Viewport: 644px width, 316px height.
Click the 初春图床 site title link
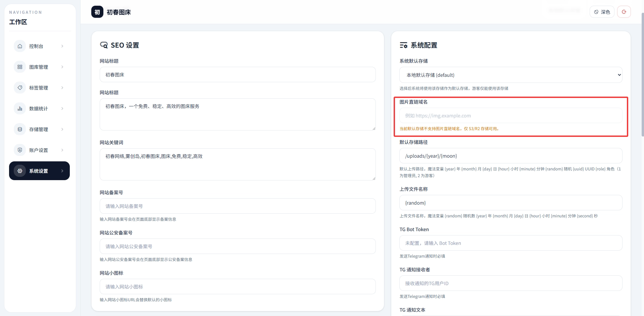118,12
